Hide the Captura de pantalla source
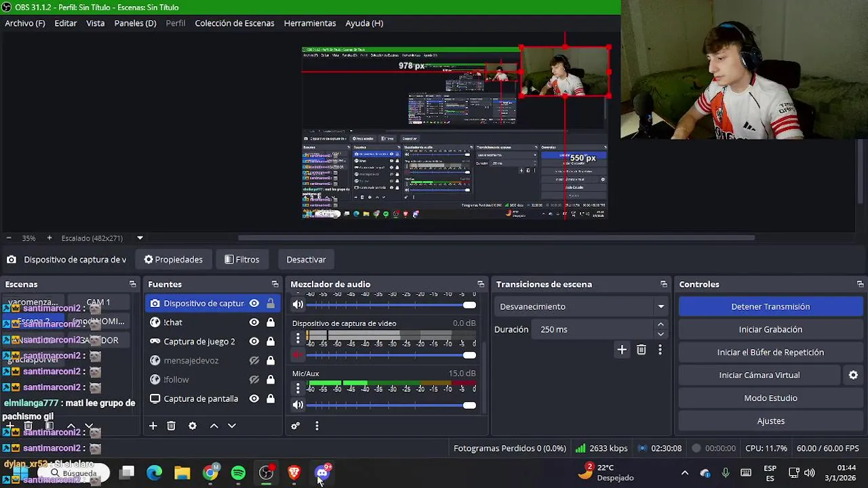The width and height of the screenshot is (868, 488). coord(254,399)
